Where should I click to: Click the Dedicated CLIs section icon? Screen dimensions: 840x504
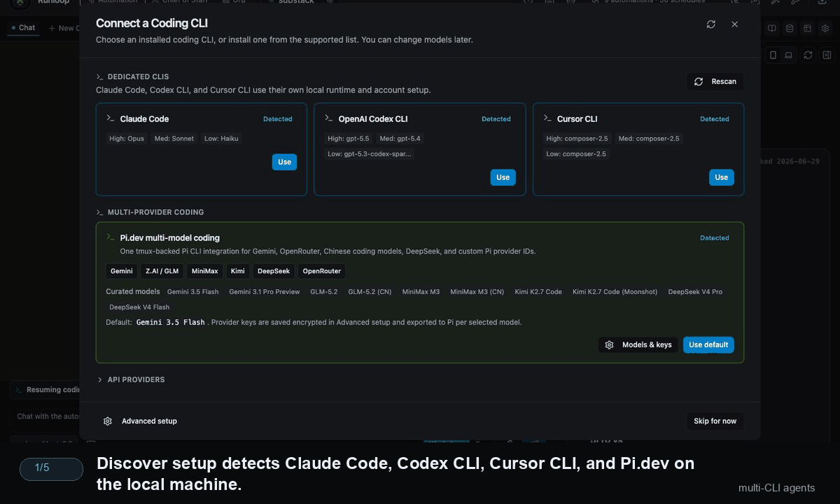pos(100,77)
